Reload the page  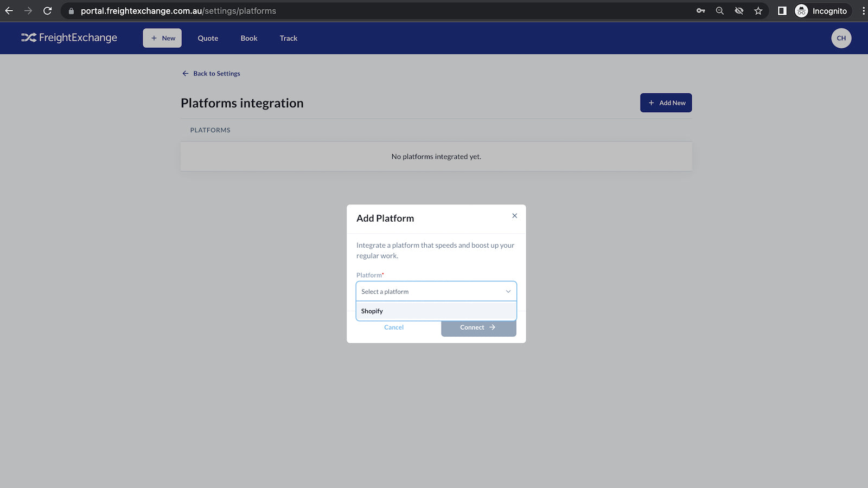click(48, 10)
